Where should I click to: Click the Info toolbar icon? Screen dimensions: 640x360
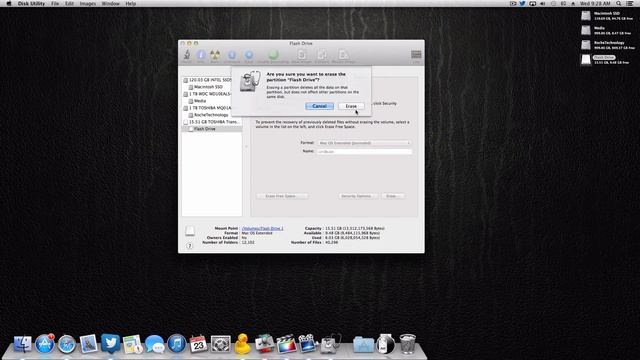(201, 55)
